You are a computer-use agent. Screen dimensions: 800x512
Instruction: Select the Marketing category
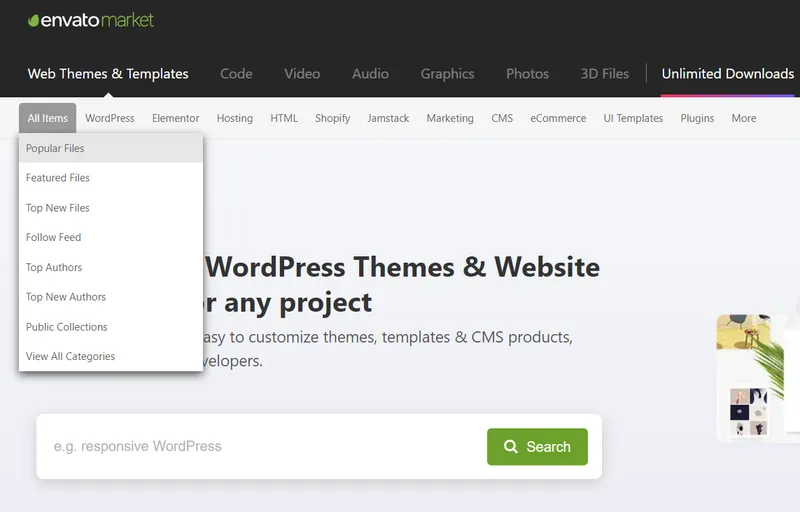450,118
